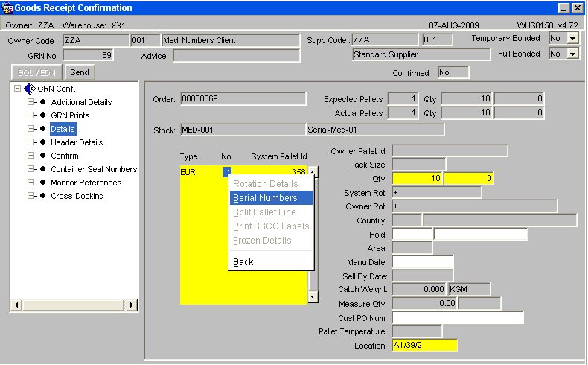
Task: Click the Serial-Med-01 stock description field
Action: point(375,130)
